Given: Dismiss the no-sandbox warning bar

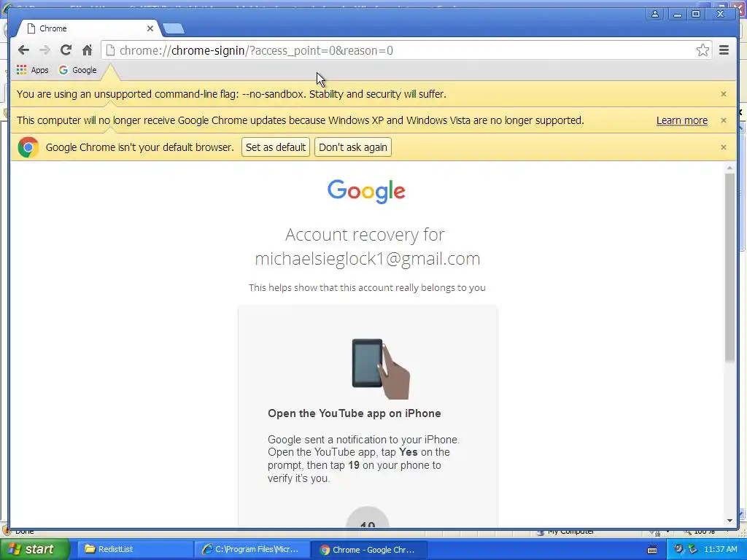Looking at the screenshot, I should [723, 94].
